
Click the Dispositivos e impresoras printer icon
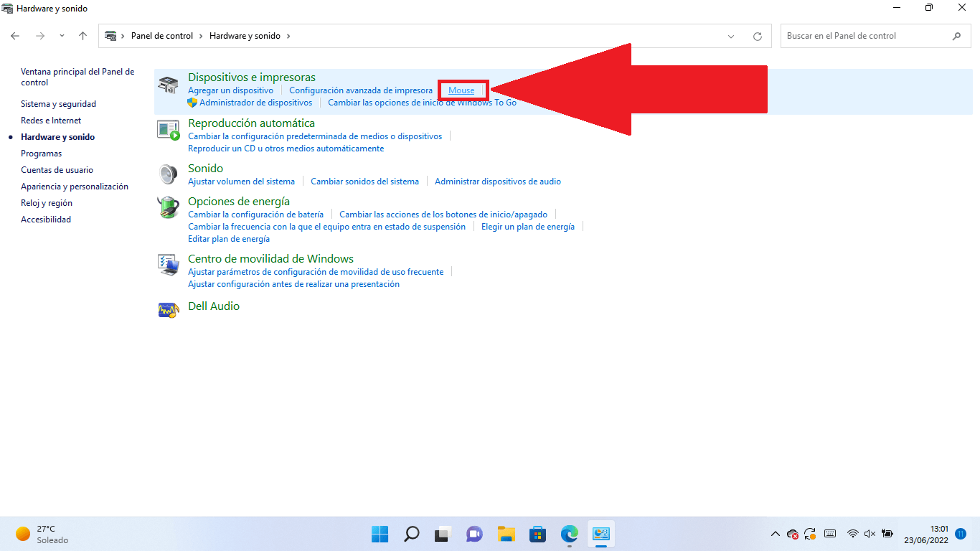168,85
